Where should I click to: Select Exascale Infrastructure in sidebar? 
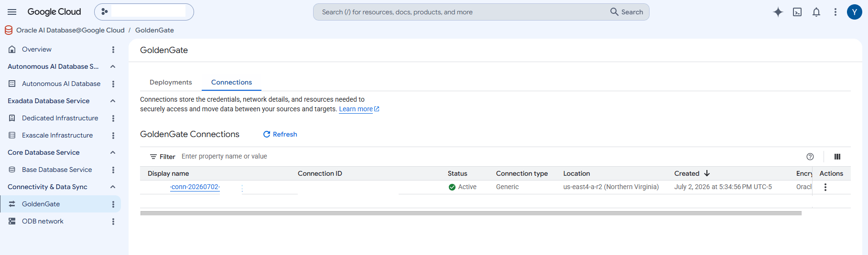[57, 135]
